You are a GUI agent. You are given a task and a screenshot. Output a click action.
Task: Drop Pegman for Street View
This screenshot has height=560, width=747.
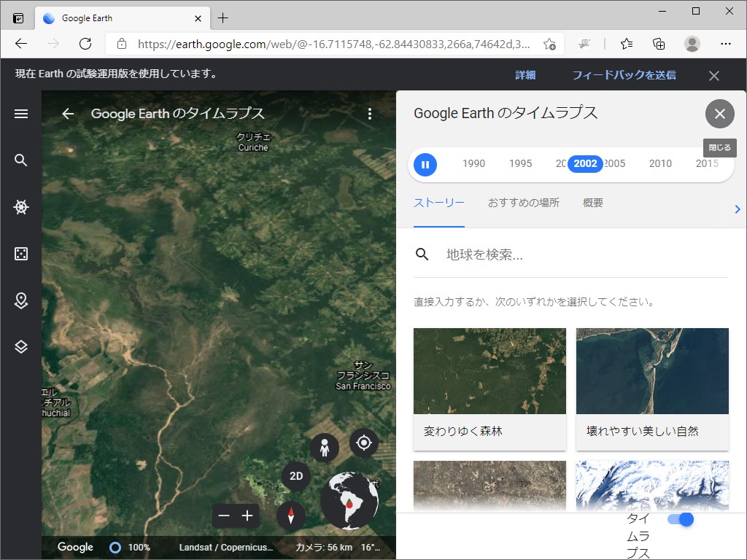[x=325, y=448]
